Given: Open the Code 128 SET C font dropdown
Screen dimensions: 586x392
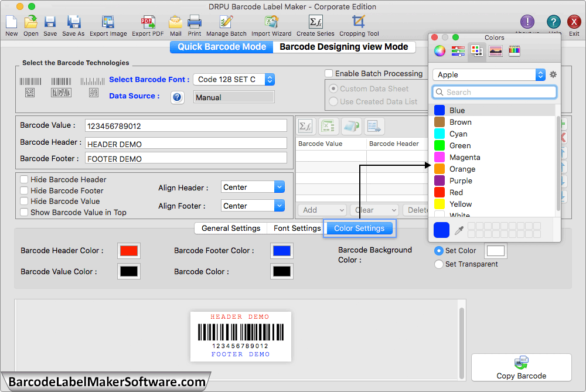Looking at the screenshot, I should 234,79.
